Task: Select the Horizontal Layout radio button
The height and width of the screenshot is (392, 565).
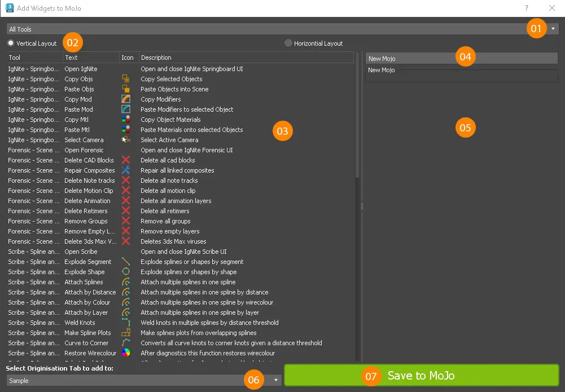Action: 288,43
